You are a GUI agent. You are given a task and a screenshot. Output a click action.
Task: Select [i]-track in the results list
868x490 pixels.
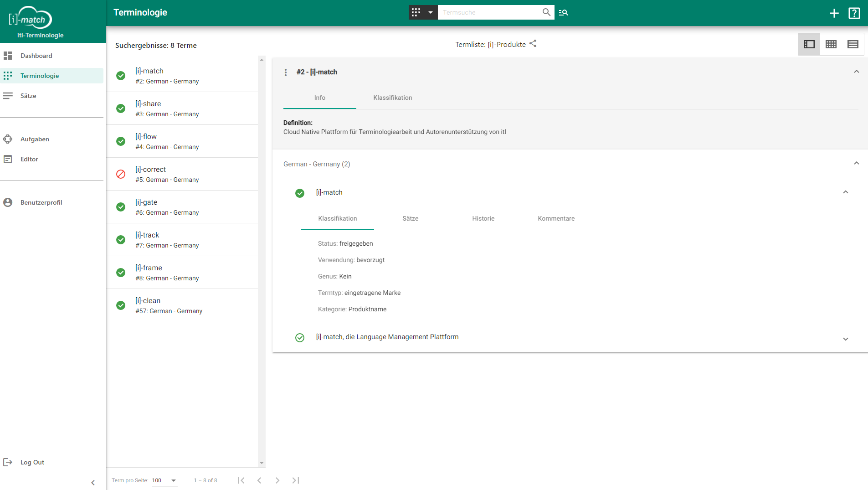click(x=182, y=240)
